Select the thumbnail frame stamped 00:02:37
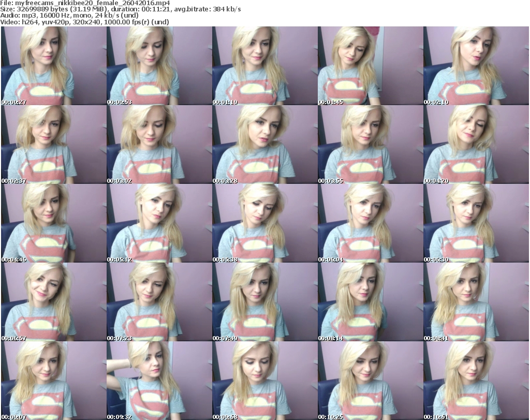 tap(54, 144)
